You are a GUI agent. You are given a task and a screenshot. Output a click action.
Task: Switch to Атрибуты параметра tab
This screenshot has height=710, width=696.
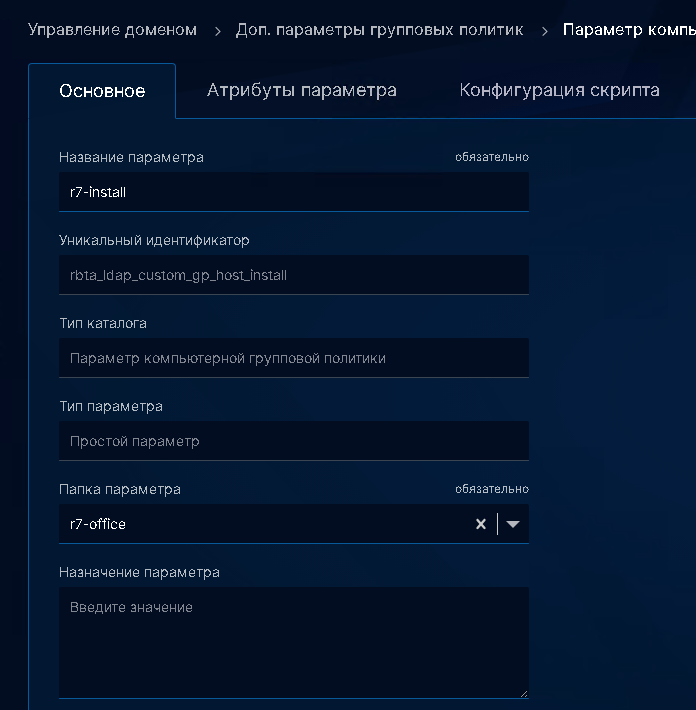point(302,90)
